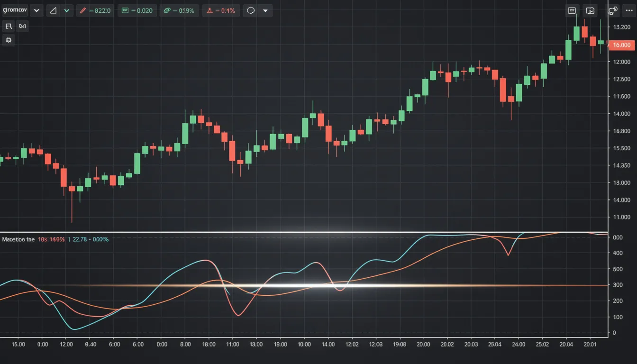Click the link indicator showing -0.29%

[179, 10]
